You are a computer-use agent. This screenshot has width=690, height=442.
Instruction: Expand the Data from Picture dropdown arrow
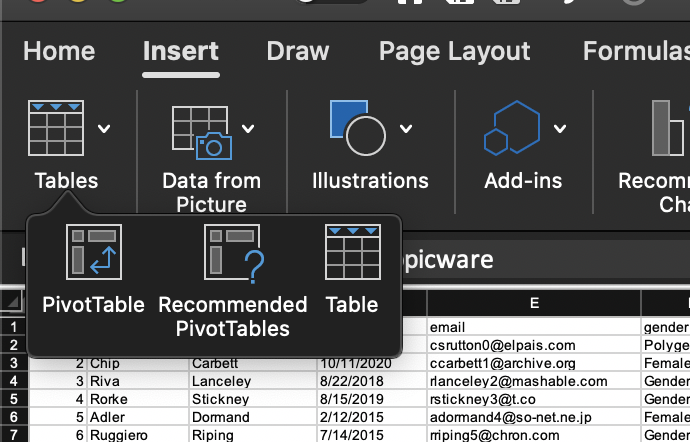click(x=248, y=129)
